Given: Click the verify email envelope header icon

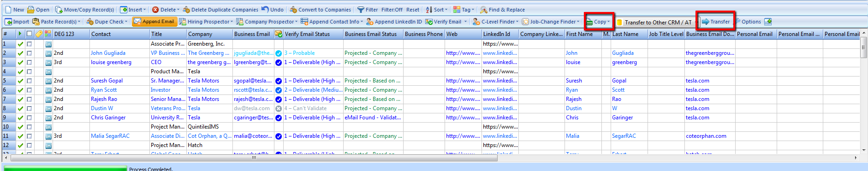Looking at the screenshot, I should click(279, 34).
